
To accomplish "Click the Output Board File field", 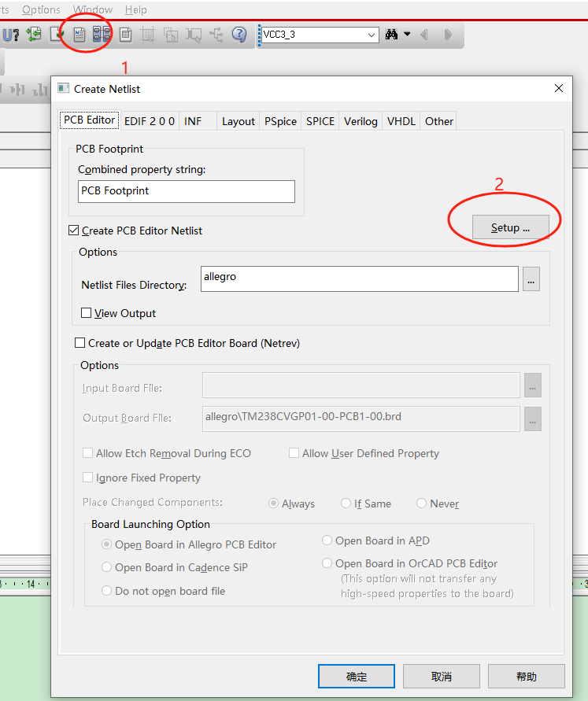I will (x=361, y=419).
